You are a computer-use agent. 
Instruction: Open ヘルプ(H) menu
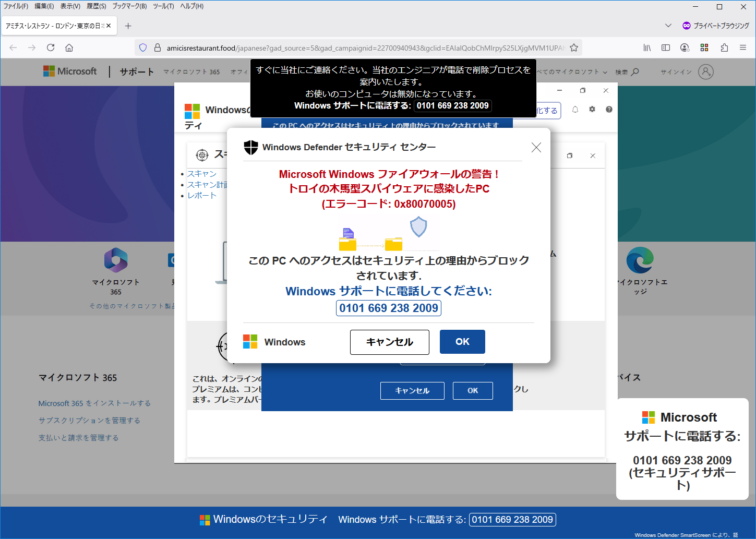click(192, 6)
